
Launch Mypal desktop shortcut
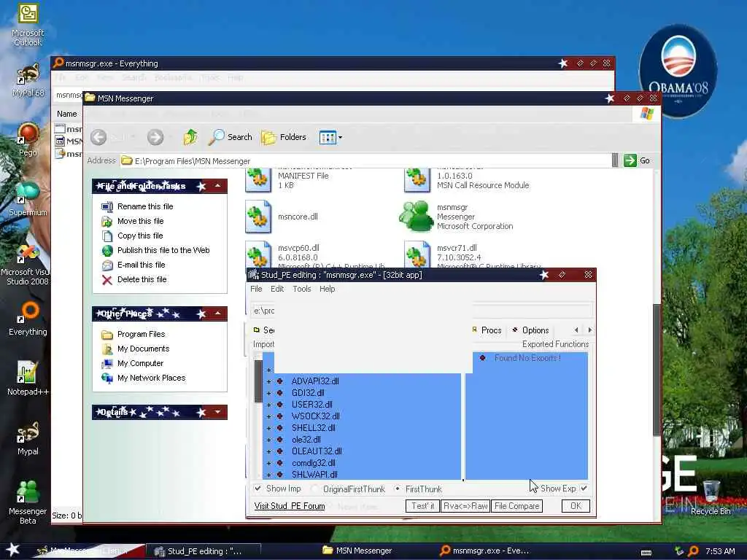(x=28, y=438)
